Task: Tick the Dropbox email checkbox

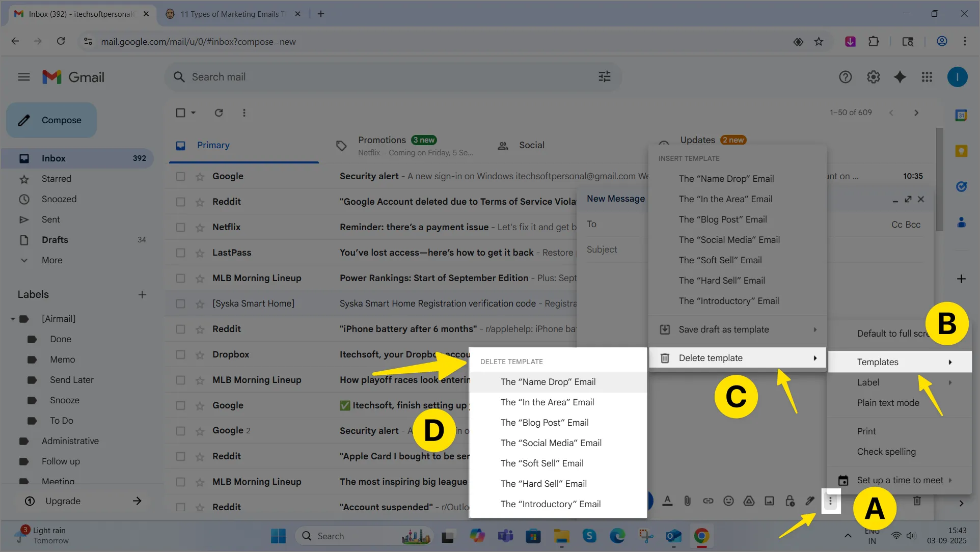Action: tap(180, 354)
